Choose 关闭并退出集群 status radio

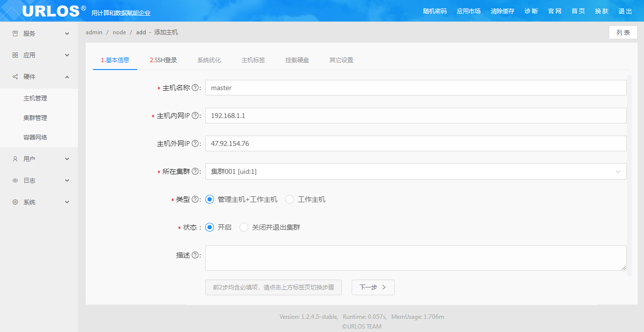point(244,227)
